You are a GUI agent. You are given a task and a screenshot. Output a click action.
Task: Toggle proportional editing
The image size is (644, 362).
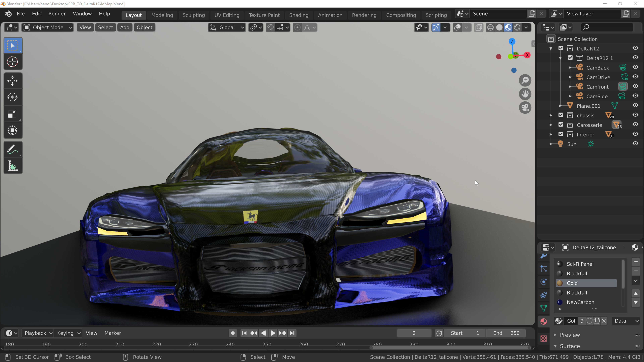(x=297, y=27)
